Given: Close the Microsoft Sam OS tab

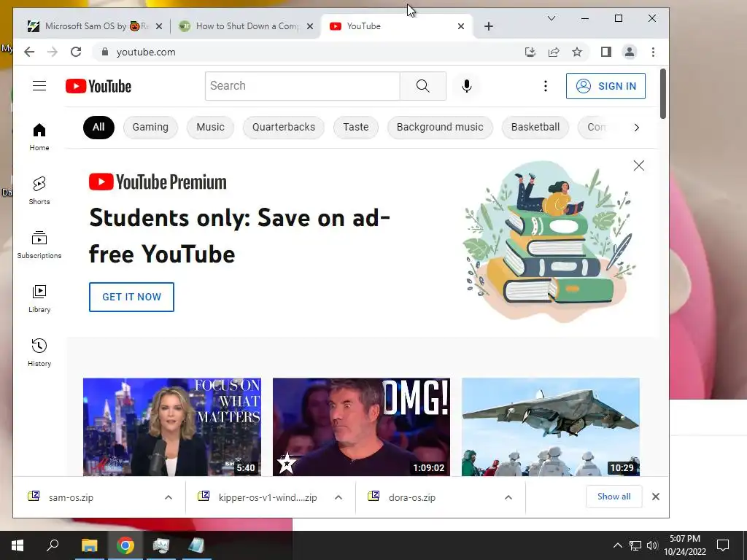Looking at the screenshot, I should [x=159, y=26].
